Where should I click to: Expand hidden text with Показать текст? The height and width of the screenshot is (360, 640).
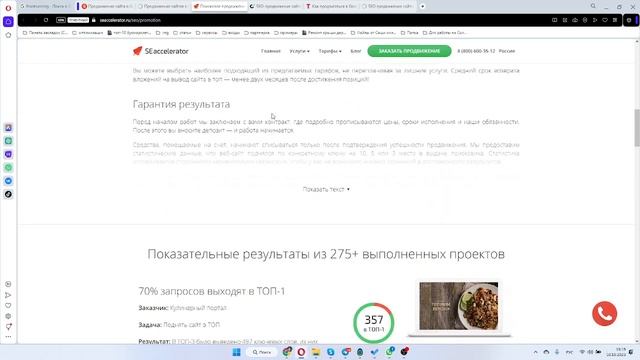click(x=326, y=189)
